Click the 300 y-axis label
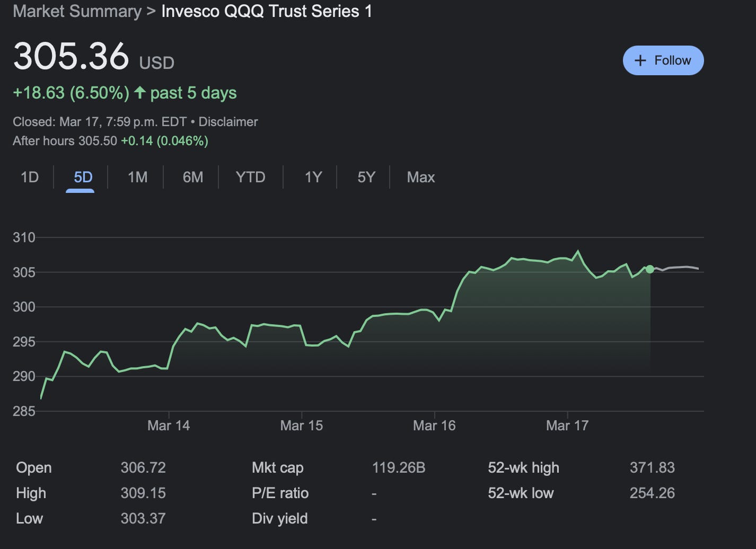This screenshot has width=756, height=549. (x=24, y=307)
